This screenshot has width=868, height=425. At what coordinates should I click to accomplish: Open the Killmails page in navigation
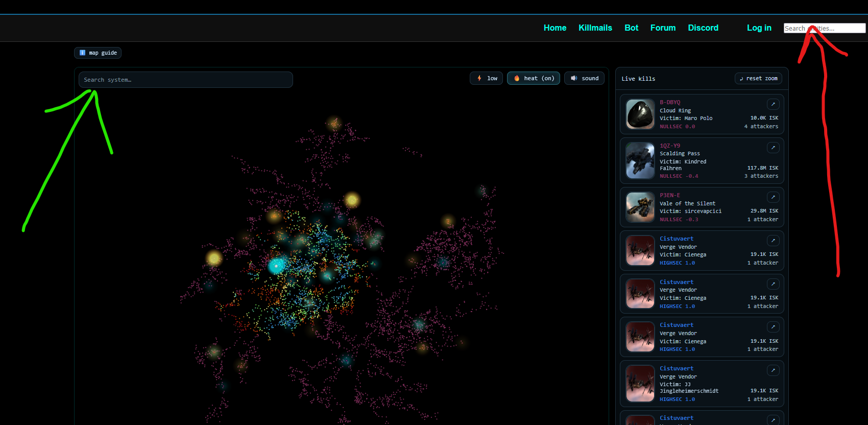(595, 28)
